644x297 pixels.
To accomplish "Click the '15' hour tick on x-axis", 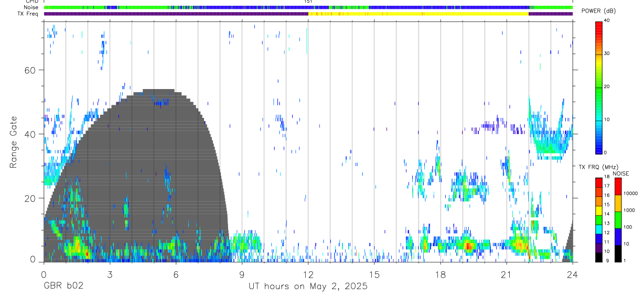I will coord(374,274).
